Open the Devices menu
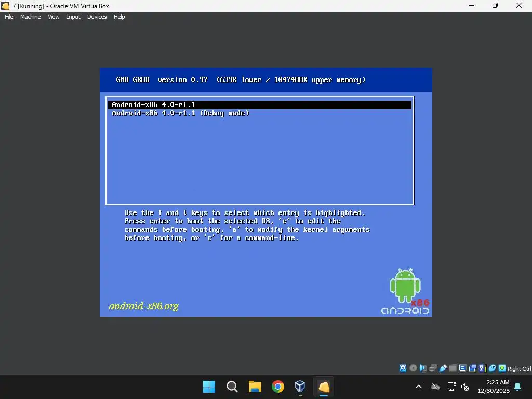Viewport: 532px width, 399px height. tap(97, 17)
